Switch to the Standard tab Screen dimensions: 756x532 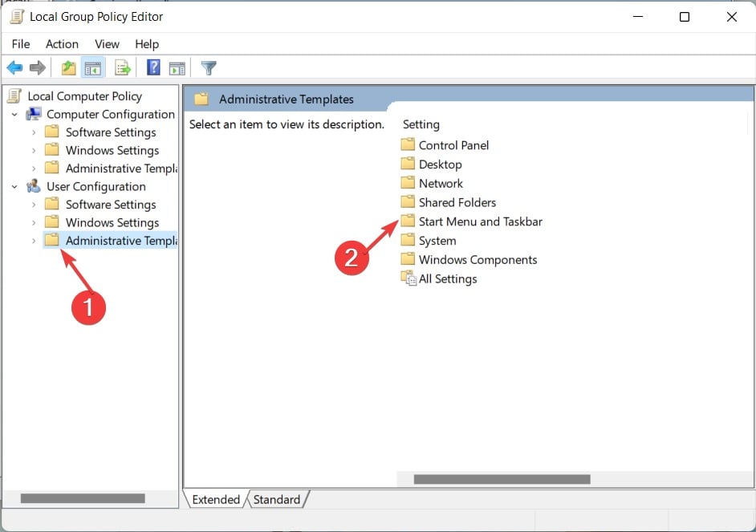277,499
